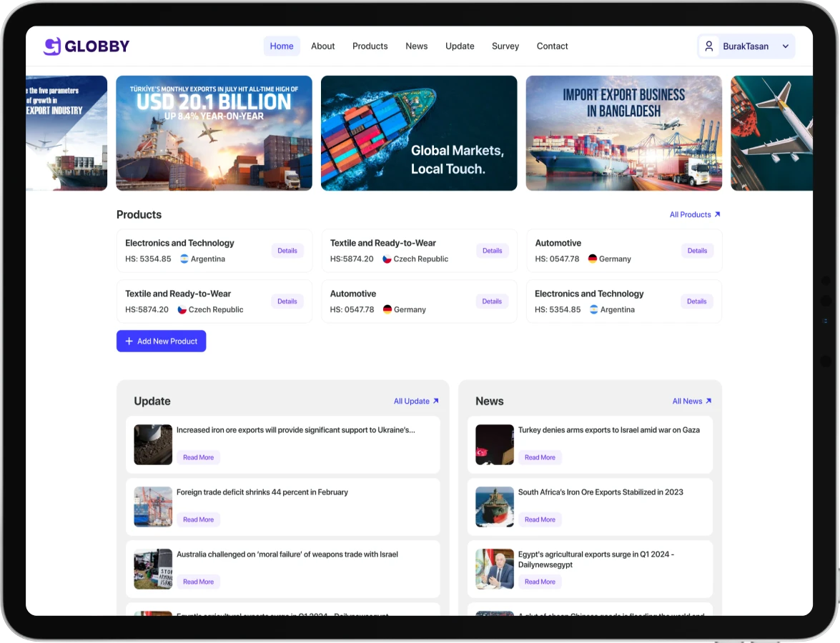This screenshot has width=840, height=643.
Task: Open the Home nav tab
Action: tap(281, 46)
